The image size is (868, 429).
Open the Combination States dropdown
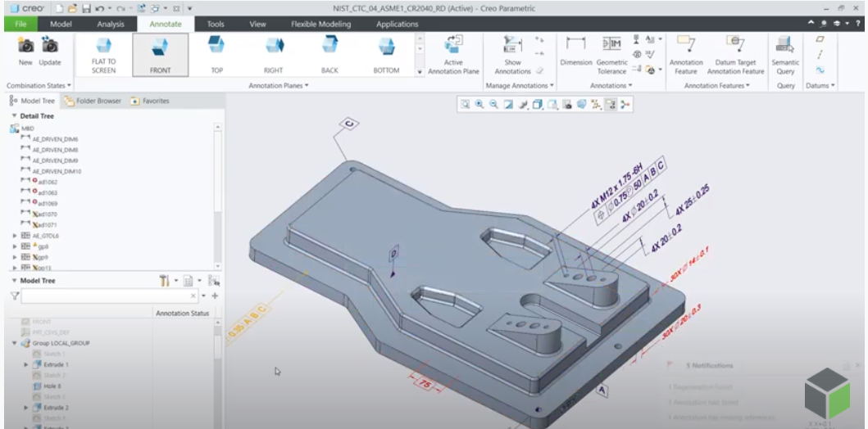(39, 86)
